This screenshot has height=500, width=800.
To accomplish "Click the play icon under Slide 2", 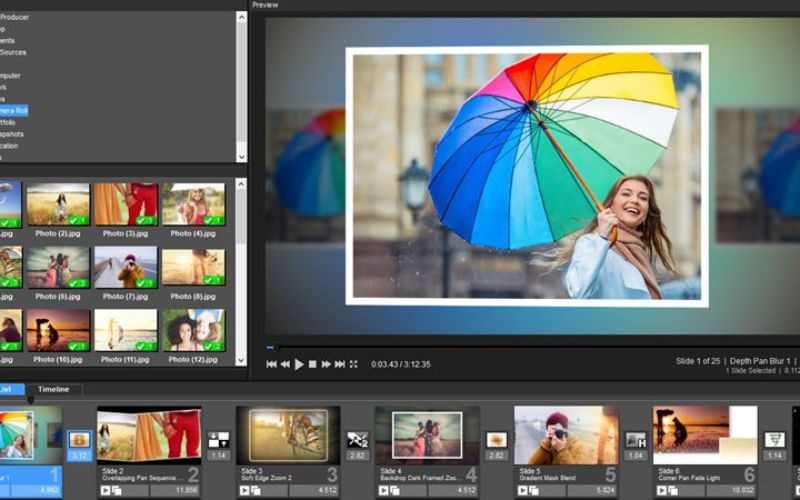I will pos(105,490).
